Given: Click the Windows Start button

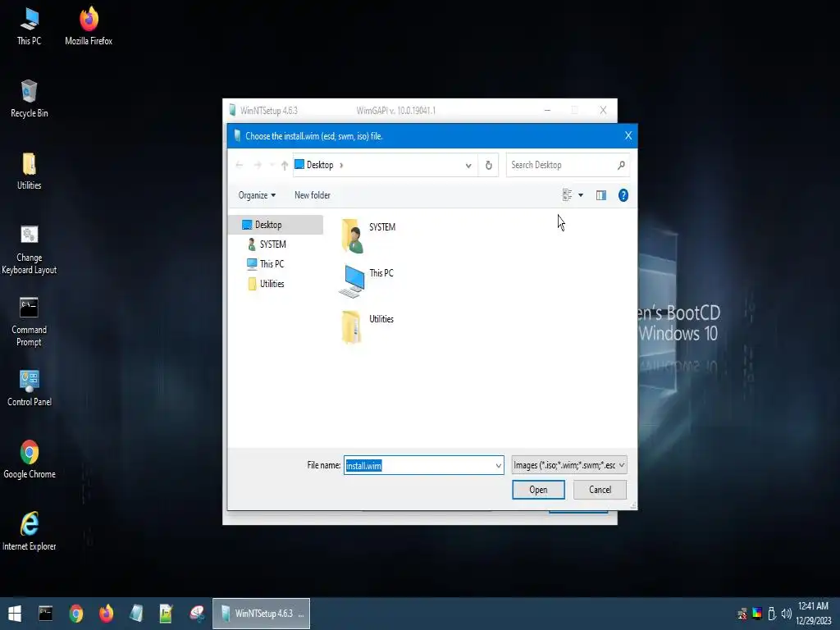Looking at the screenshot, I should (15, 614).
